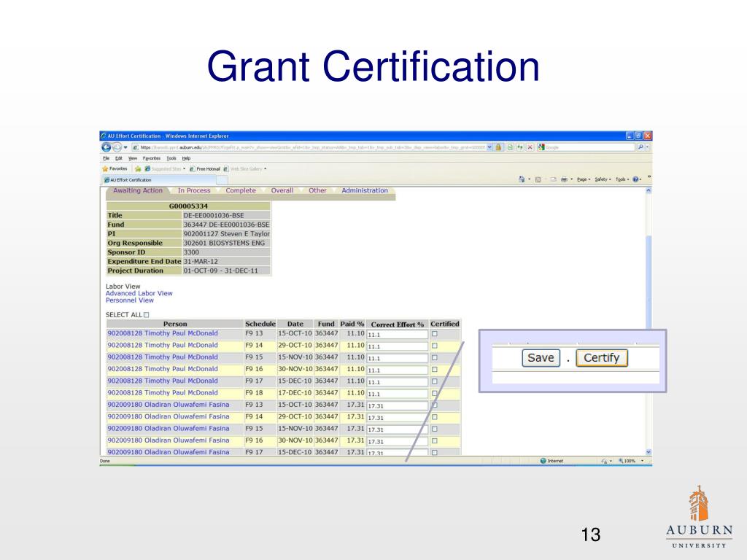This screenshot has width=747, height=560.
Task: Click the page scrollbar down arrow
Action: click(x=648, y=452)
